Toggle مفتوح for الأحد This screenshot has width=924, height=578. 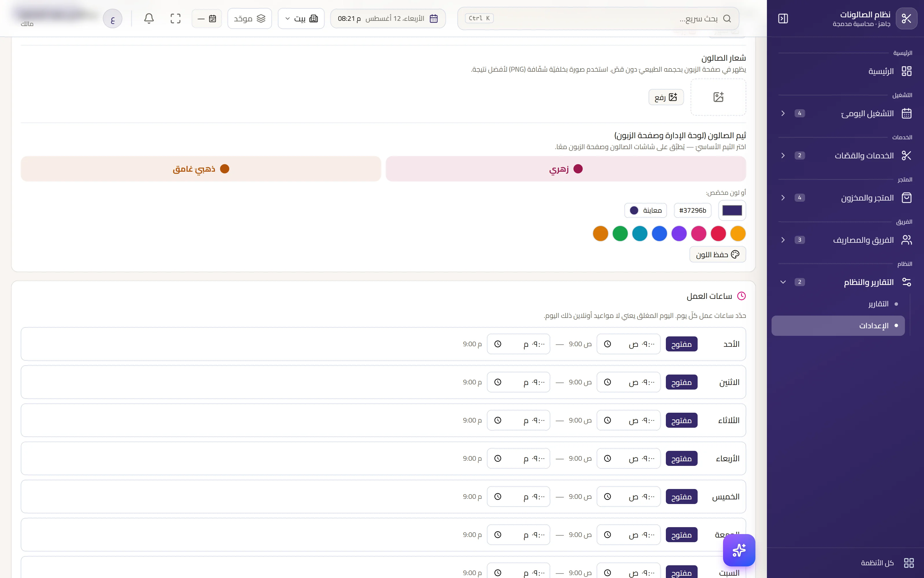point(681,344)
